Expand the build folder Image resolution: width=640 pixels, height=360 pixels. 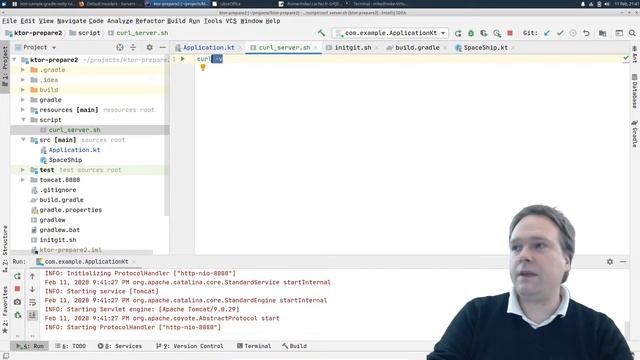pos(23,90)
